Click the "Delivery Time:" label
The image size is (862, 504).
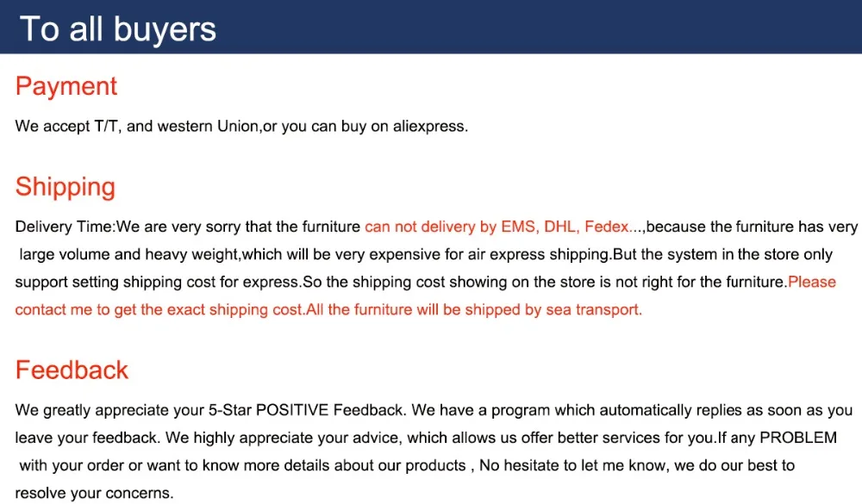pos(65,227)
